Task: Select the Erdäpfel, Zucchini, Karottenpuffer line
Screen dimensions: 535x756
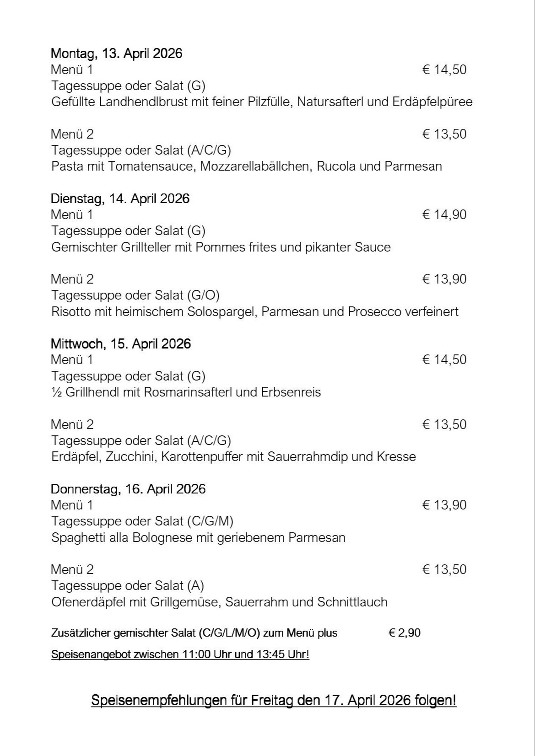Action: (x=233, y=456)
